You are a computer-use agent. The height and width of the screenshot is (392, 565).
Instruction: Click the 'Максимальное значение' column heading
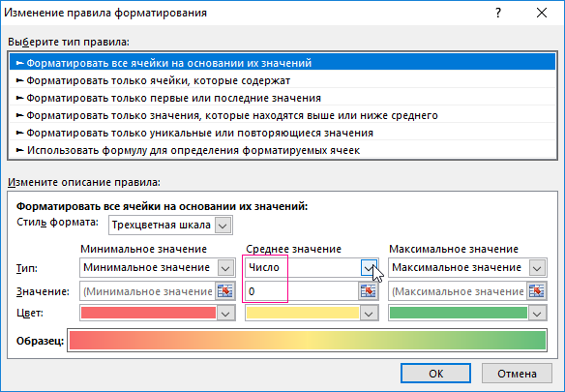tap(454, 249)
